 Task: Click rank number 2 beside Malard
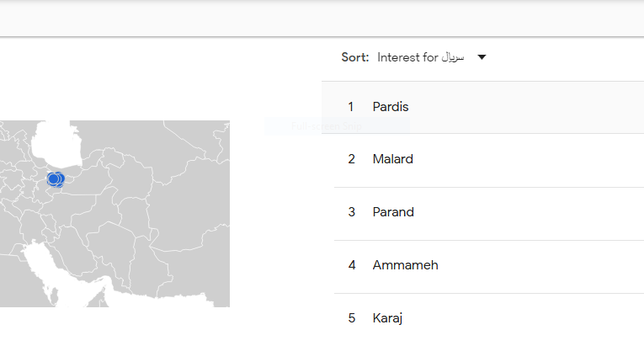(351, 159)
